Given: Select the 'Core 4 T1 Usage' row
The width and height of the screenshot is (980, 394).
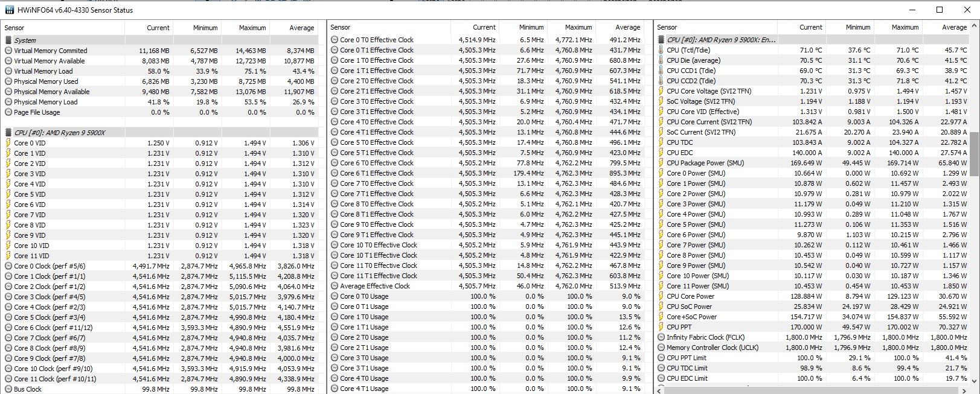Looking at the screenshot, I should [x=486, y=389].
